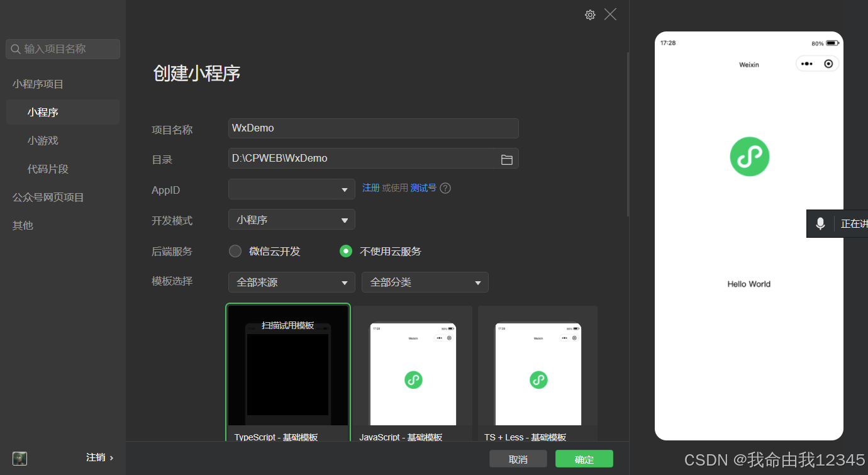The height and width of the screenshot is (475, 868).
Task: Open 公众号网页项目 category
Action: click(x=48, y=197)
